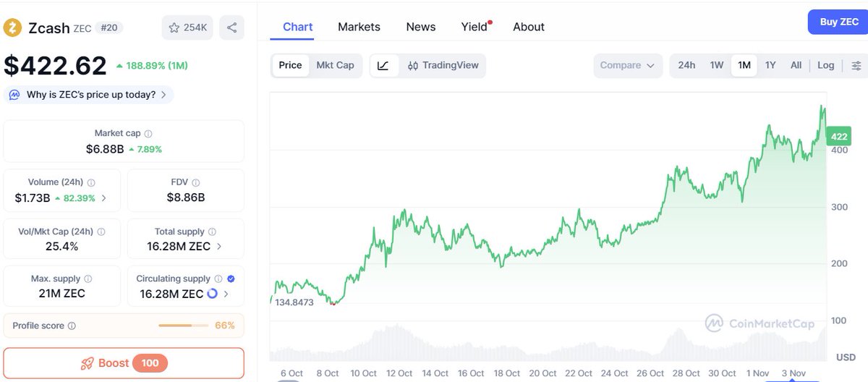868x382 pixels.
Task: Open the Yield tab
Action: click(475, 27)
